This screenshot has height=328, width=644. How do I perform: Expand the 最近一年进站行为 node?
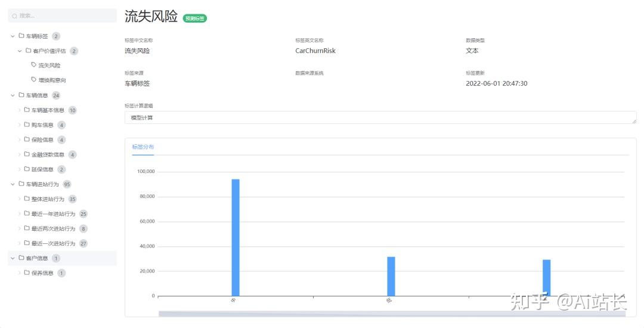tap(19, 214)
